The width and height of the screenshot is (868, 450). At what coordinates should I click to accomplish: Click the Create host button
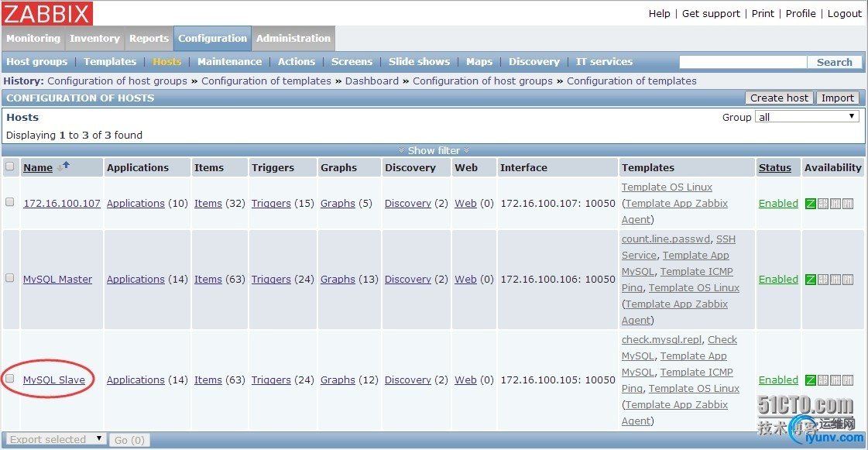pyautogui.click(x=779, y=98)
